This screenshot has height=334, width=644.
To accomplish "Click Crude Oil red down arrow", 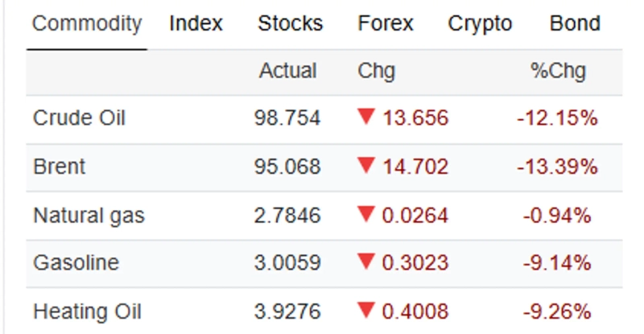I will (367, 118).
